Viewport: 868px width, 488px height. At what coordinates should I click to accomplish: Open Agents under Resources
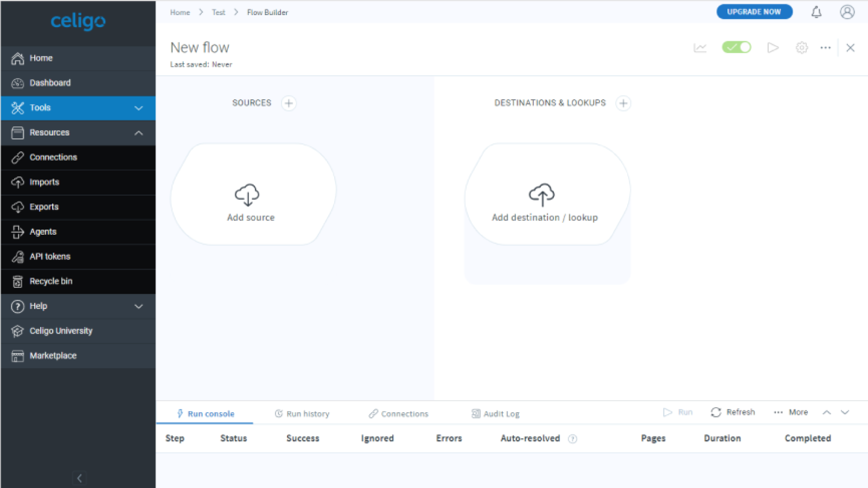click(x=78, y=232)
